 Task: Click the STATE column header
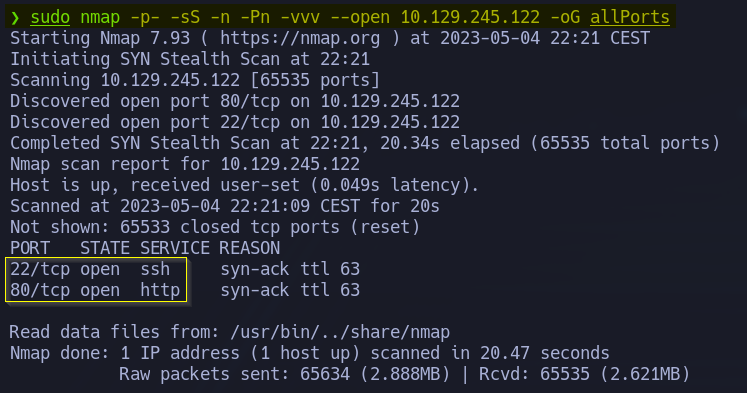pyautogui.click(x=105, y=248)
